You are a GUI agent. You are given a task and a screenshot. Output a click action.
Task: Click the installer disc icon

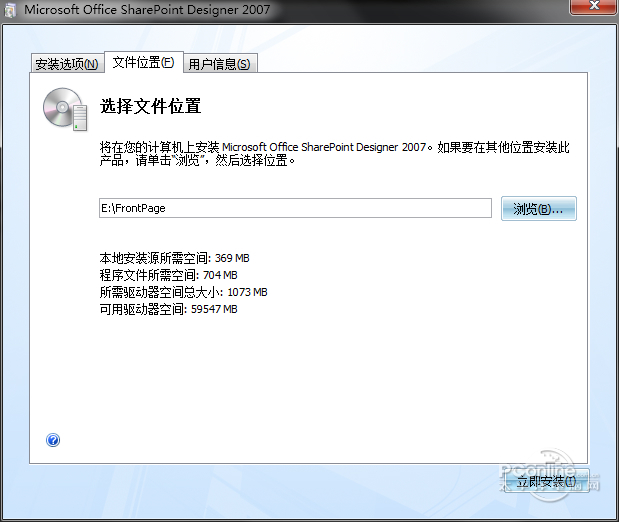[66, 109]
